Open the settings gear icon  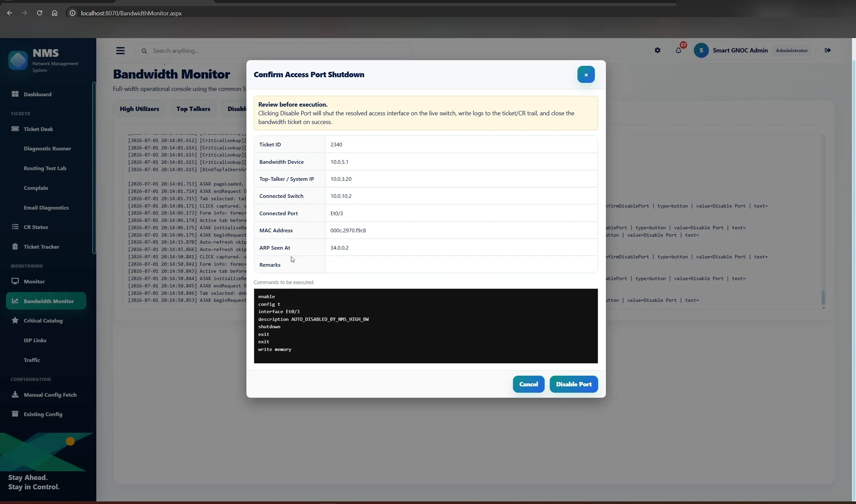click(x=657, y=50)
